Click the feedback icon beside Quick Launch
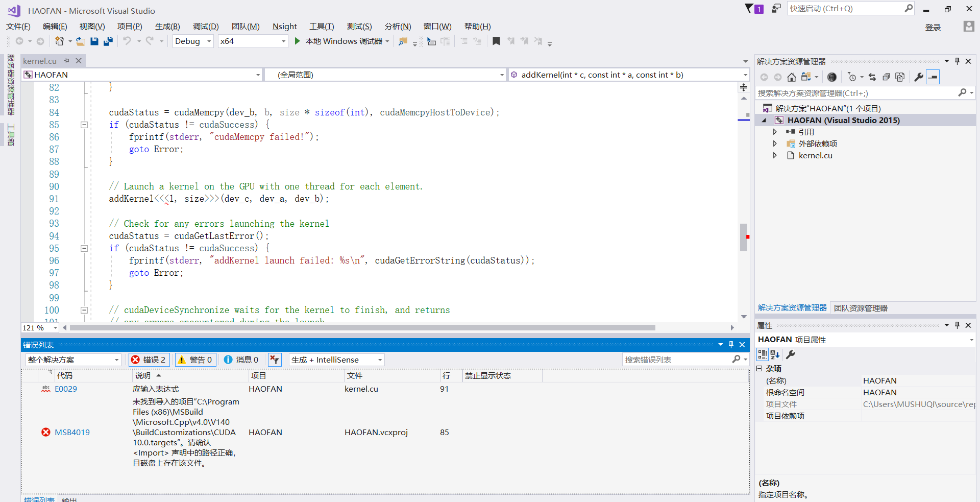Image resolution: width=980 pixels, height=502 pixels. pyautogui.click(x=776, y=9)
